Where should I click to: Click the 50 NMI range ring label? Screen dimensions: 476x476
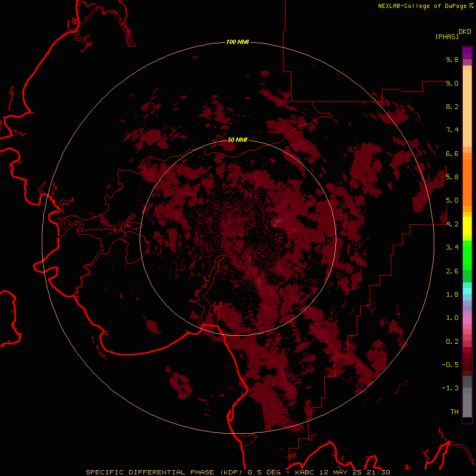pyautogui.click(x=237, y=140)
